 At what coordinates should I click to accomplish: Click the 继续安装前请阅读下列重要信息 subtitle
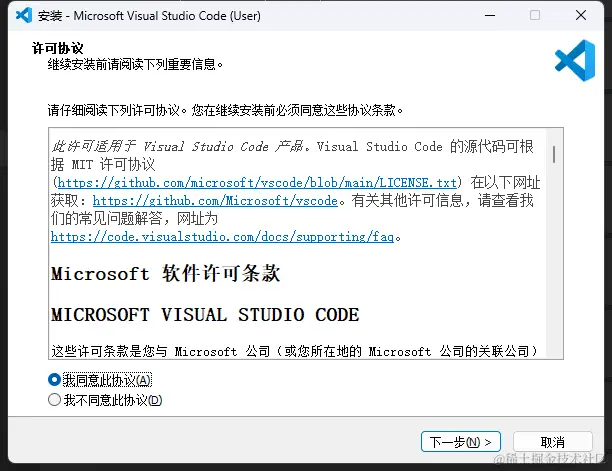135,64
